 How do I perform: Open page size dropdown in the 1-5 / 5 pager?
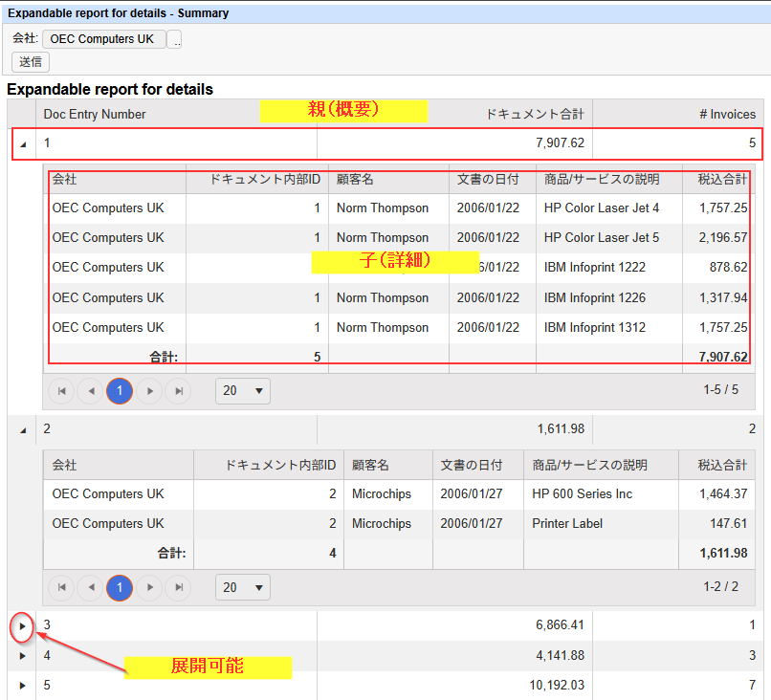[243, 391]
